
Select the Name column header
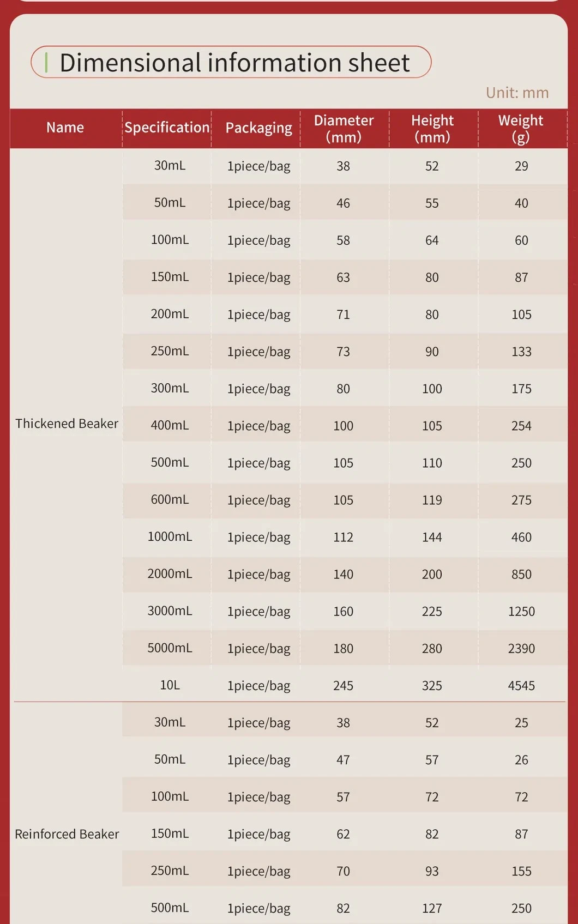point(65,128)
